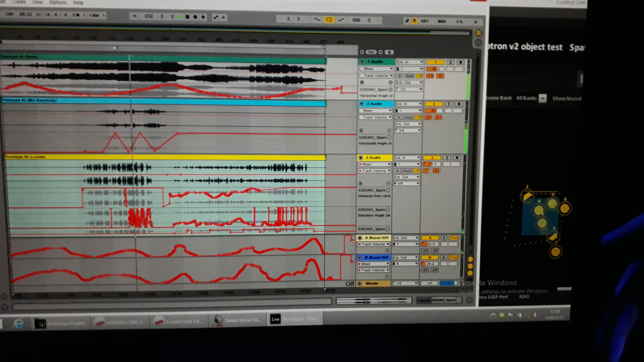Click the Set locator button
The height and width of the screenshot is (362, 644).
[x=371, y=52]
